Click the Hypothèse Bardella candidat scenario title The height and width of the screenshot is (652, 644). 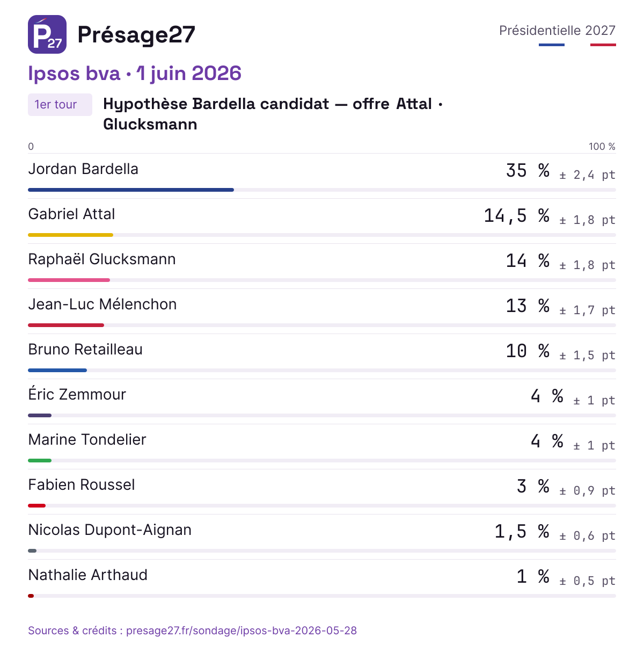click(x=273, y=114)
